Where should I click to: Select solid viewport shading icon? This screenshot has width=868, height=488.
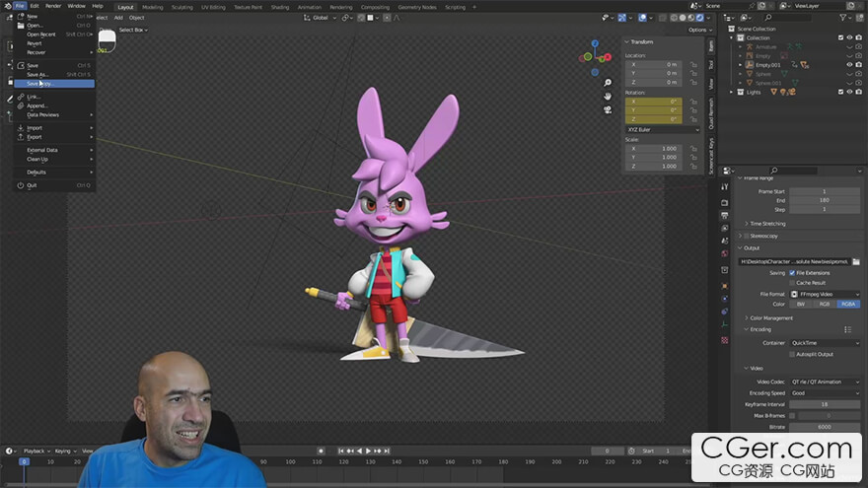(682, 18)
